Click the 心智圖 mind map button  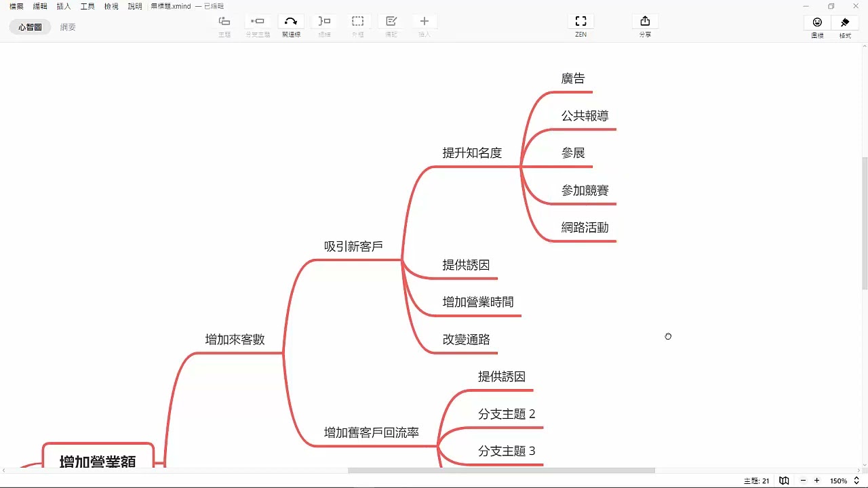coord(30,27)
